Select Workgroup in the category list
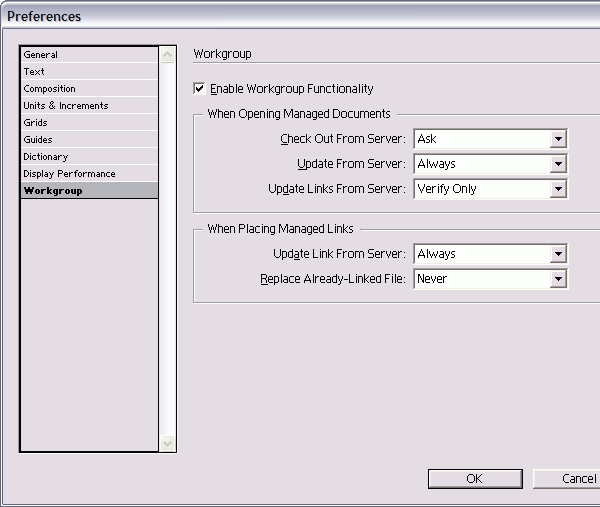The image size is (600, 507). pos(53,191)
